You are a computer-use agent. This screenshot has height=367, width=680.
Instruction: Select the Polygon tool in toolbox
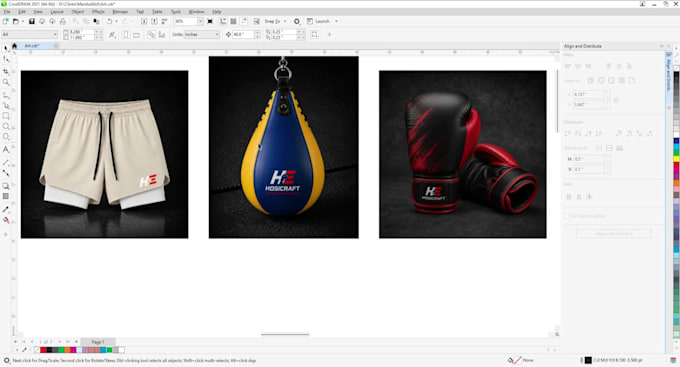6,137
